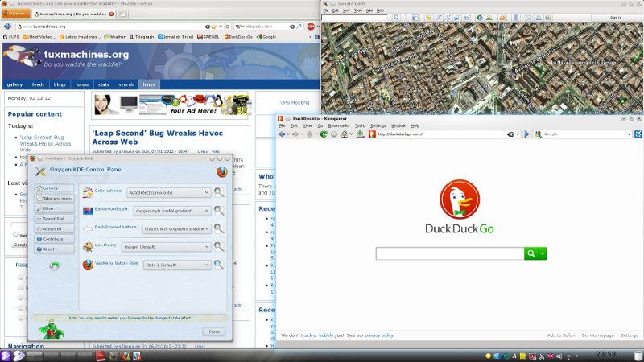The image size is (644, 362).
Task: Click Google Earth print icon
Action: click(x=539, y=18)
